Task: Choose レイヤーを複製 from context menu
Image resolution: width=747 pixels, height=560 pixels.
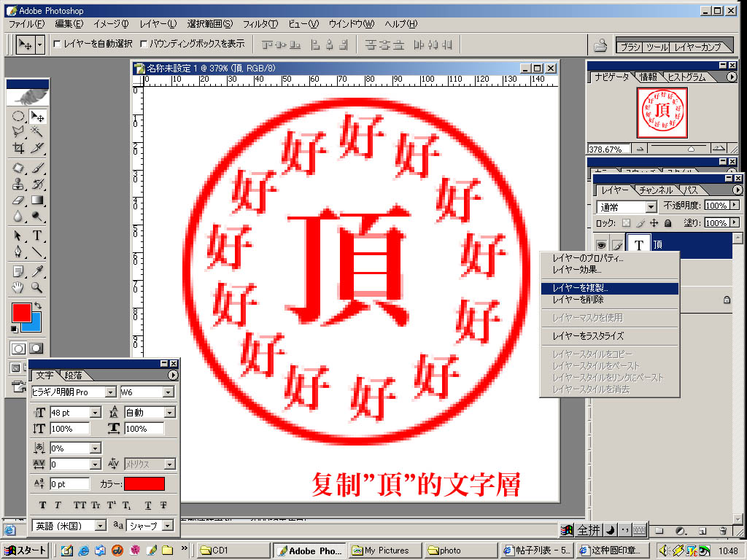Action: tap(609, 288)
